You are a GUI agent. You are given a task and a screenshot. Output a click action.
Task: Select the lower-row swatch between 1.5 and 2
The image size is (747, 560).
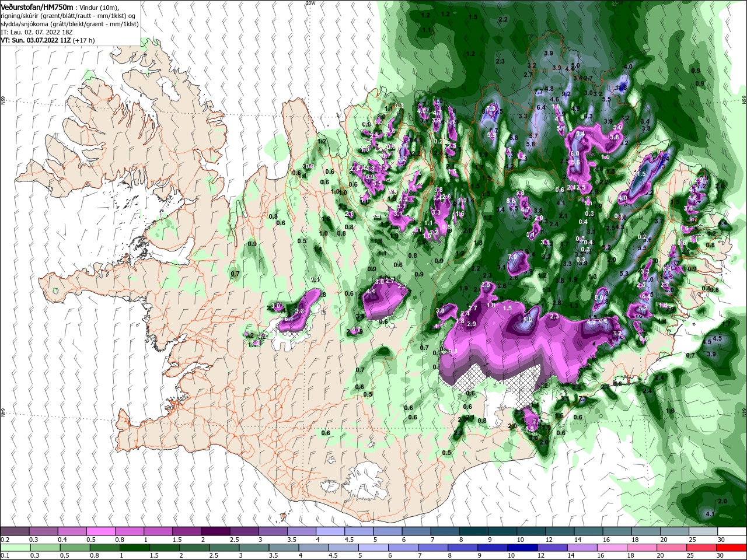165,548
